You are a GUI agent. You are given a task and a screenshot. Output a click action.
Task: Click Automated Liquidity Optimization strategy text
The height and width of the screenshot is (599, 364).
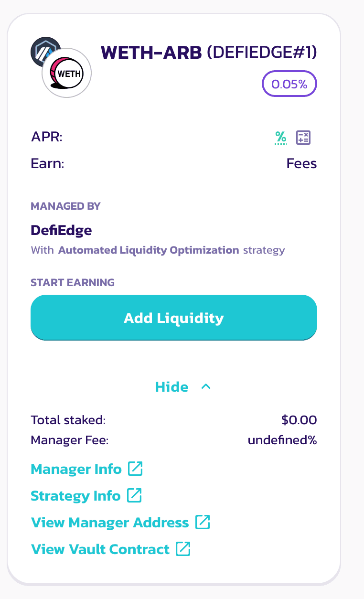(x=148, y=250)
